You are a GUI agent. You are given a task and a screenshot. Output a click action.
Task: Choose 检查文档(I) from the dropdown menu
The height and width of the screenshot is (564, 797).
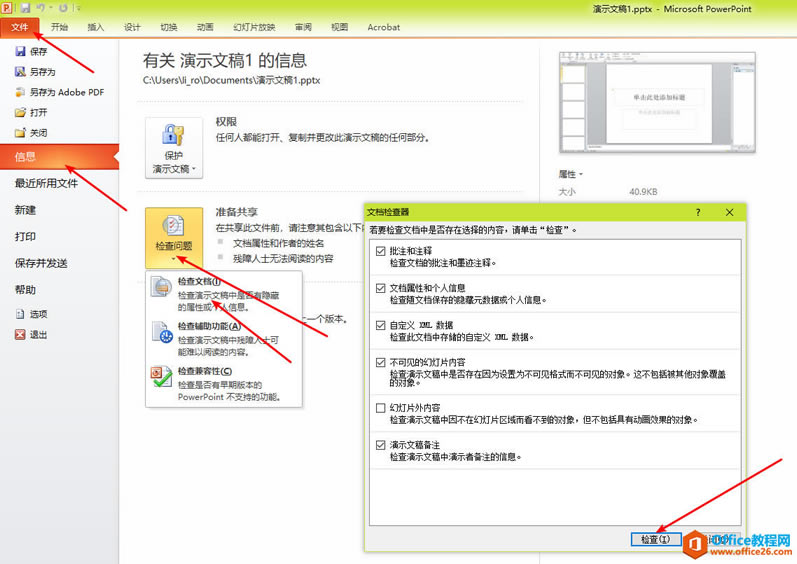tap(224, 294)
